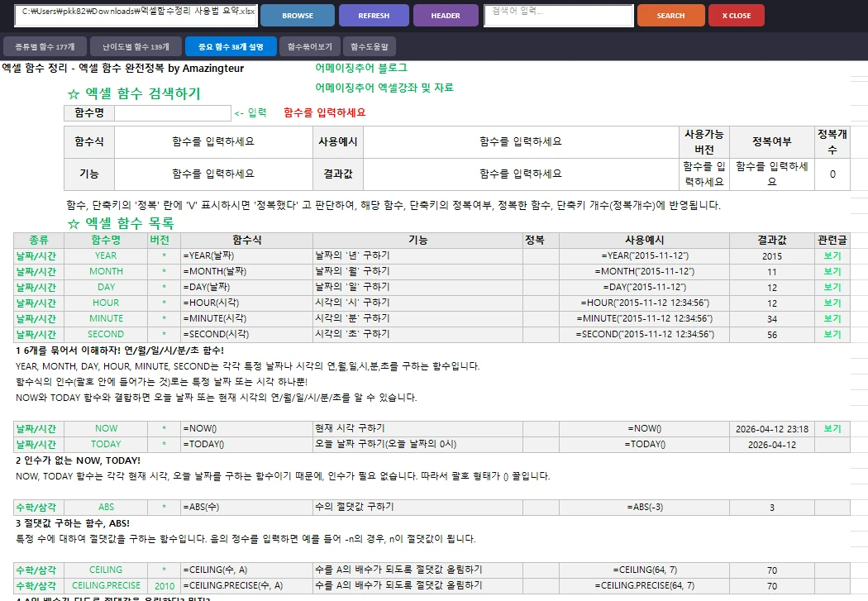Click 보기 link in the MINUTE row

(832, 319)
